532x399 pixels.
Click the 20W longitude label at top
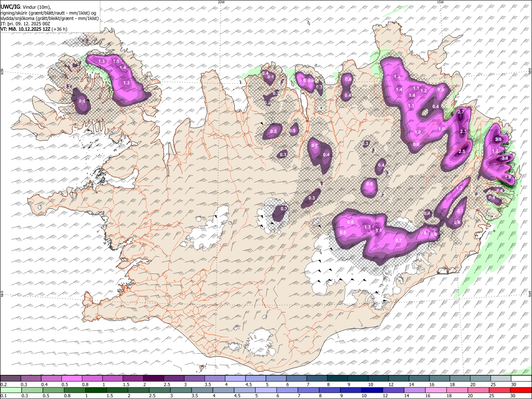pos(221,2)
